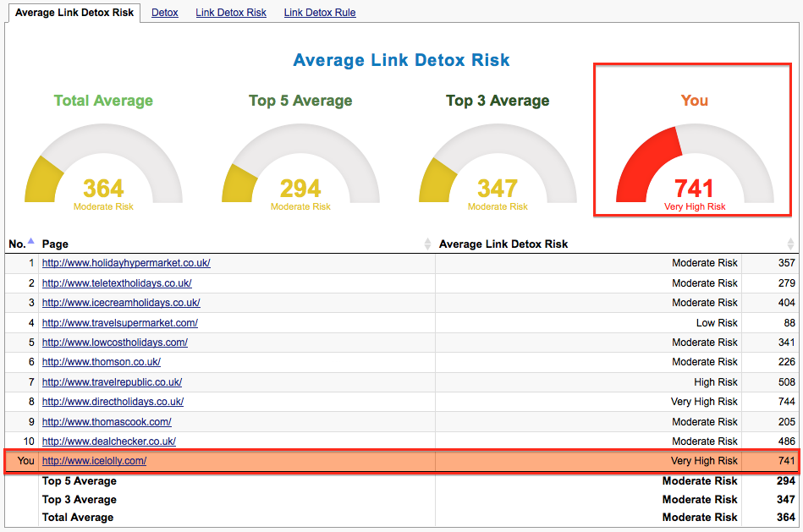Click the Top 3 Average gauge 347
Viewport: 803px width, 532px height.
point(498,165)
